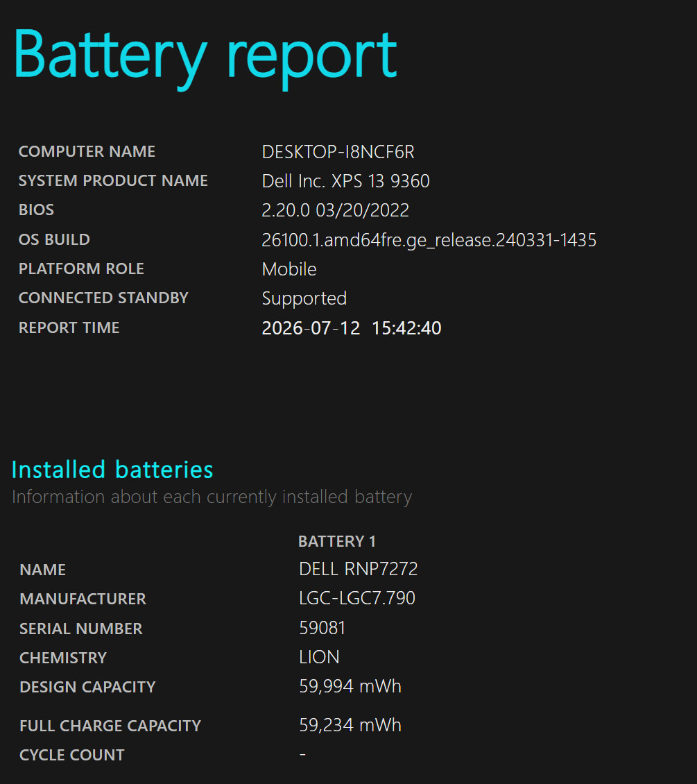Click the Installed batteries heading

(x=112, y=470)
